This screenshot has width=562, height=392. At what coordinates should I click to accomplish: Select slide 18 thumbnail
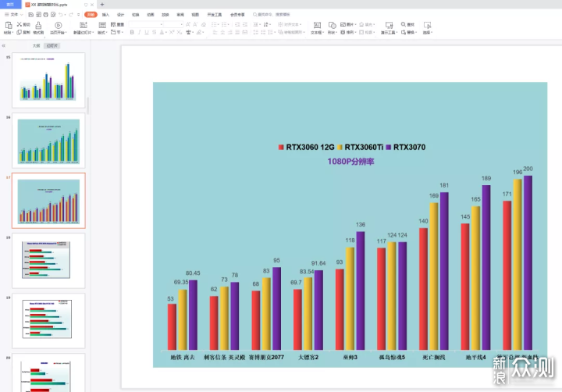click(48, 261)
